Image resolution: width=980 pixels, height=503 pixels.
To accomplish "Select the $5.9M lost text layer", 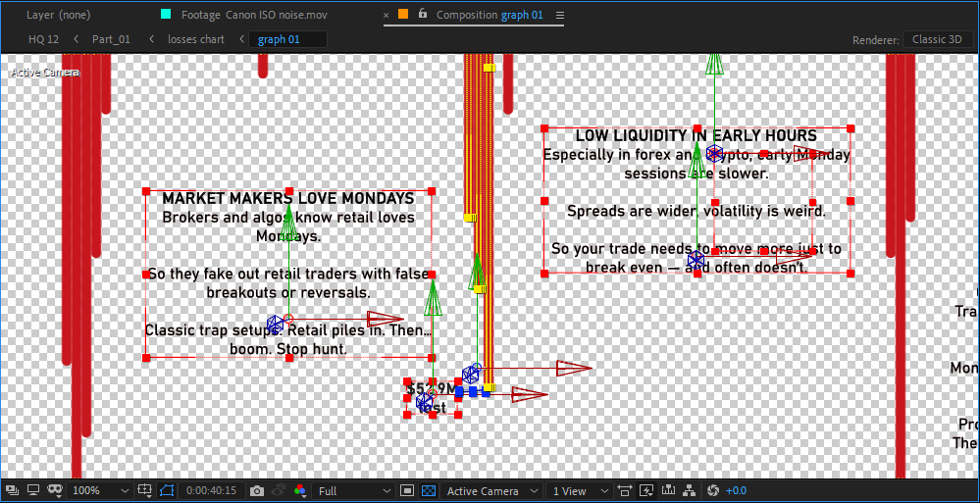I will tap(433, 398).
